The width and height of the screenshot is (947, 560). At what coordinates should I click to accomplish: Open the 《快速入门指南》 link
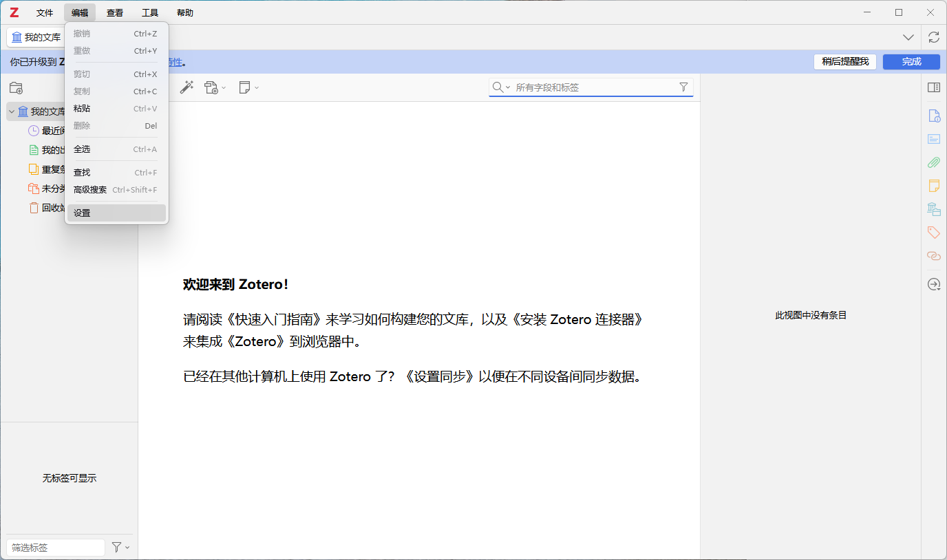click(274, 320)
